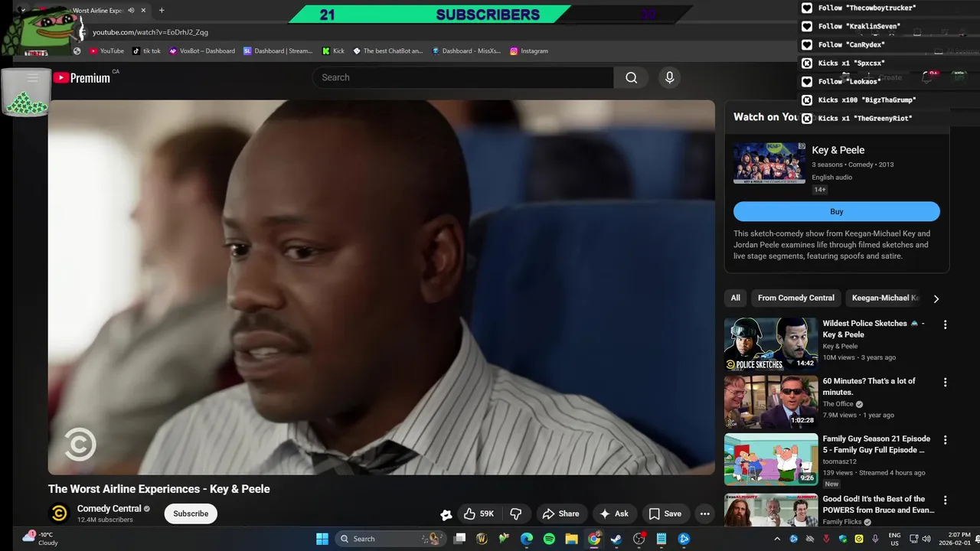Open Dashboard - MissXs bookmark
The width and height of the screenshot is (980, 551).
coord(466,51)
